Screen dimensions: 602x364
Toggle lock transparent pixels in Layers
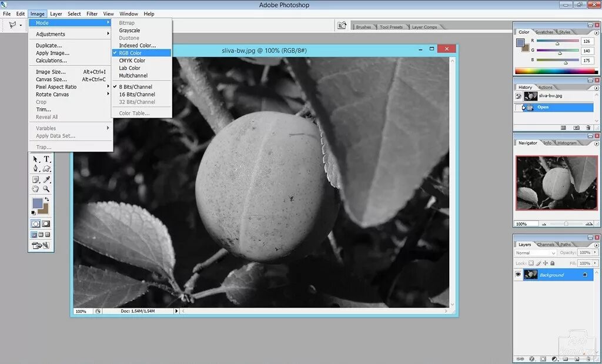pos(531,263)
